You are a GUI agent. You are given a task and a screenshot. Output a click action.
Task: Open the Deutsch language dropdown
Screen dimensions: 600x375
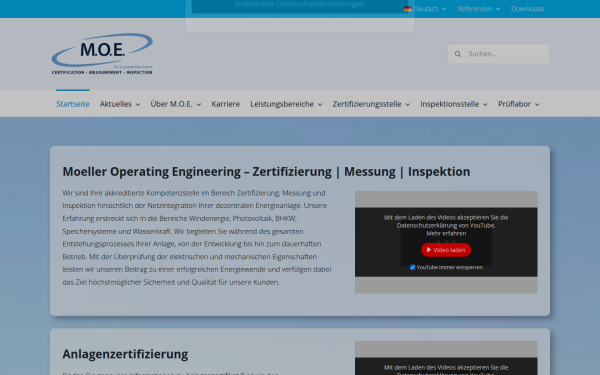[426, 9]
